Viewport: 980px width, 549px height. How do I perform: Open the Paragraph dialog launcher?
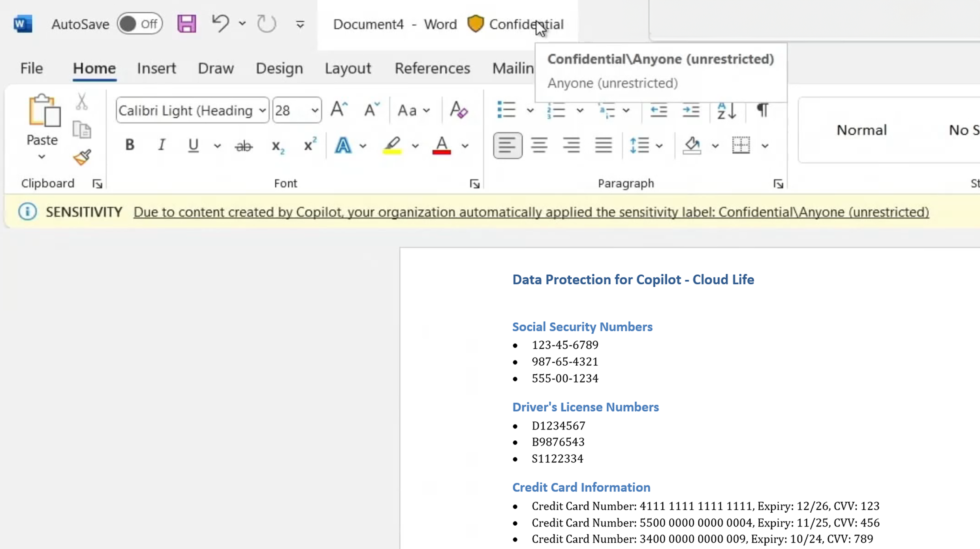coord(778,184)
